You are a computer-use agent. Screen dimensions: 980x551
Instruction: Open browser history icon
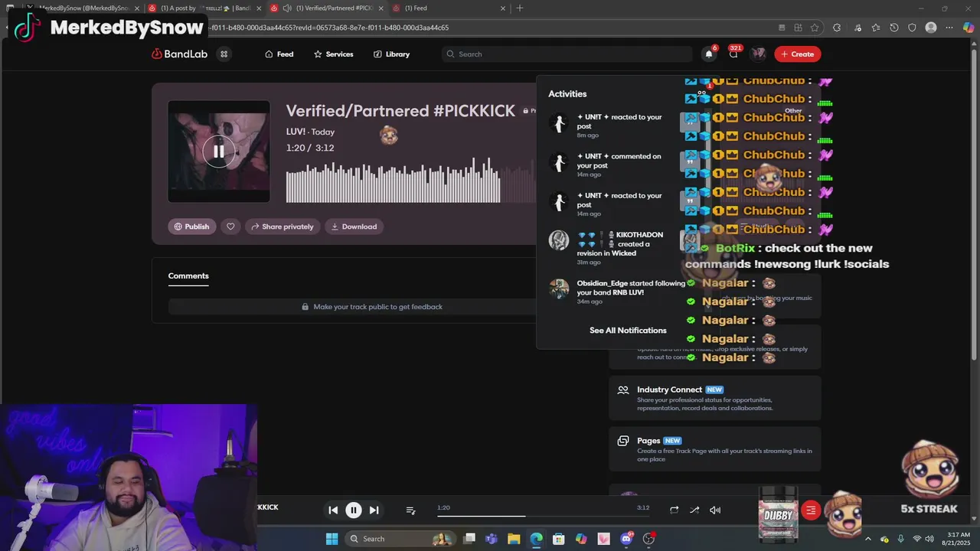pyautogui.click(x=894, y=28)
